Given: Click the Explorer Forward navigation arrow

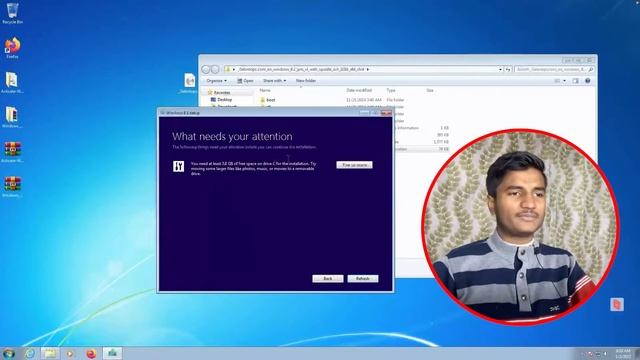Looking at the screenshot, I should tap(215, 69).
